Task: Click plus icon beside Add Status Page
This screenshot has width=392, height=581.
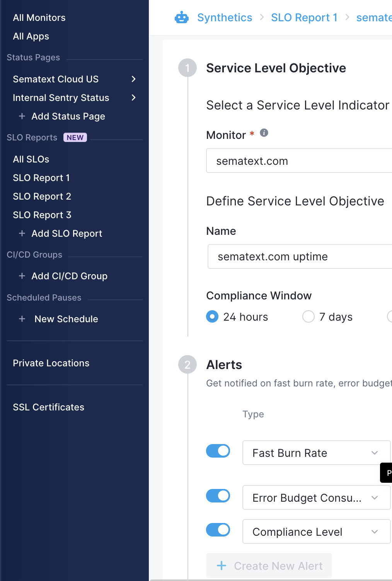Action: point(22,116)
